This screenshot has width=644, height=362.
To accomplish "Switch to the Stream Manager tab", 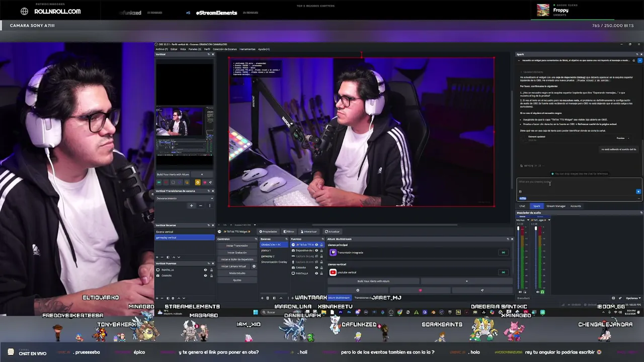I will click(x=556, y=206).
